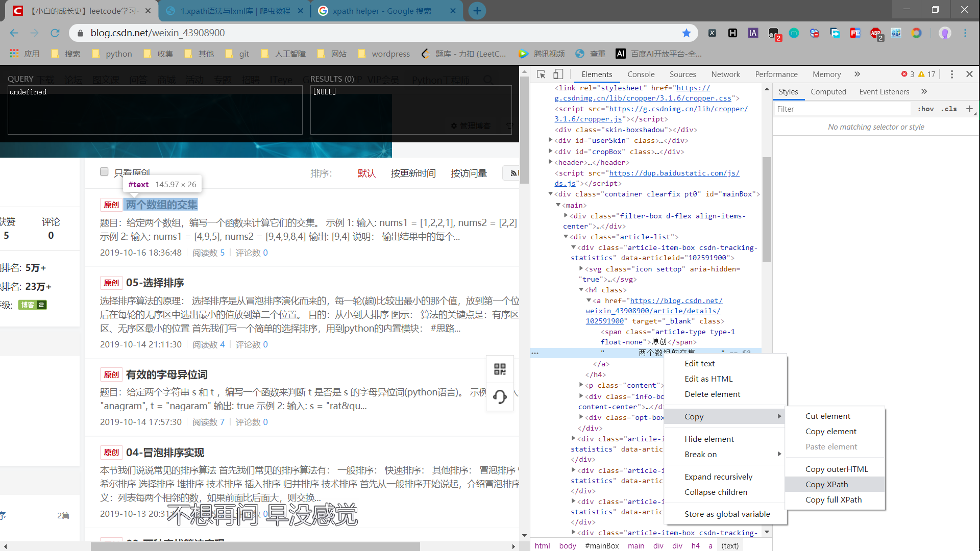Click the QR code floating icon
This screenshot has height=551, width=980.
500,369
